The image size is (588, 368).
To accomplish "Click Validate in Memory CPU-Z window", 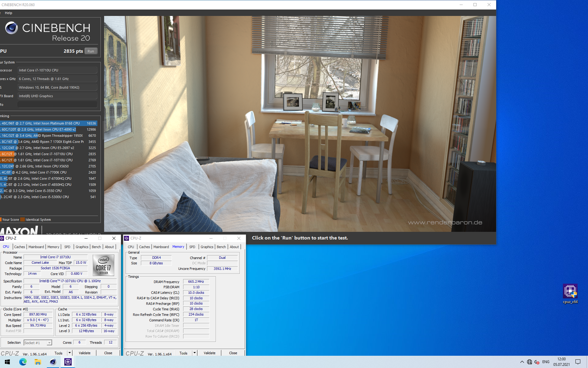I will [x=209, y=353].
